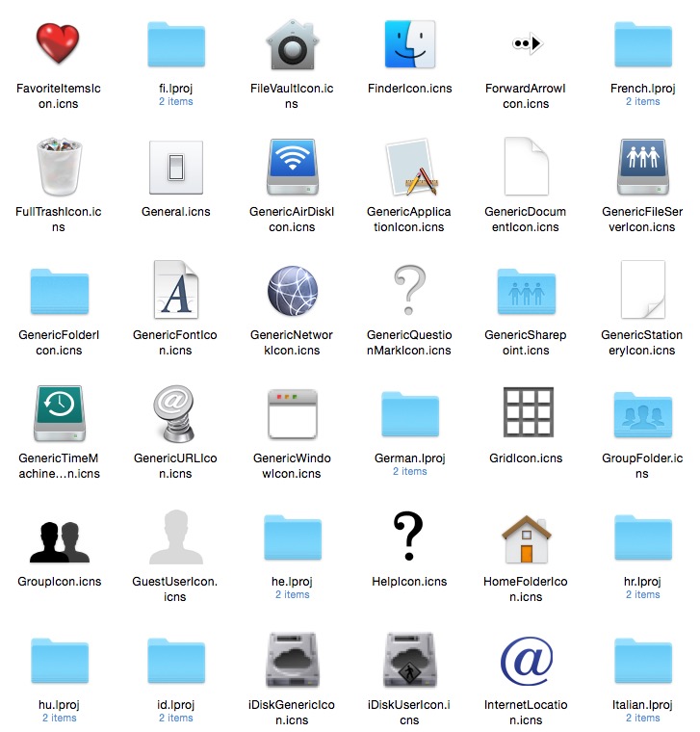Click the hr.lproj name label
This screenshot has height=732, width=700.
click(642, 581)
